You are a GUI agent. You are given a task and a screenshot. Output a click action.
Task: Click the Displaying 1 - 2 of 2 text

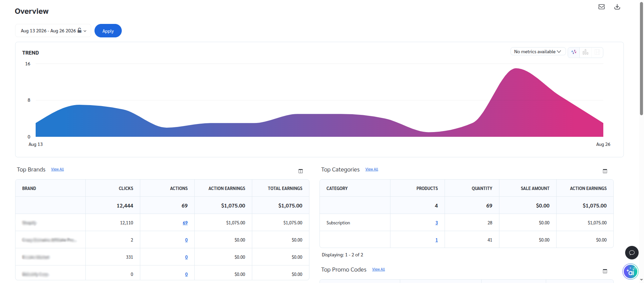click(342, 255)
